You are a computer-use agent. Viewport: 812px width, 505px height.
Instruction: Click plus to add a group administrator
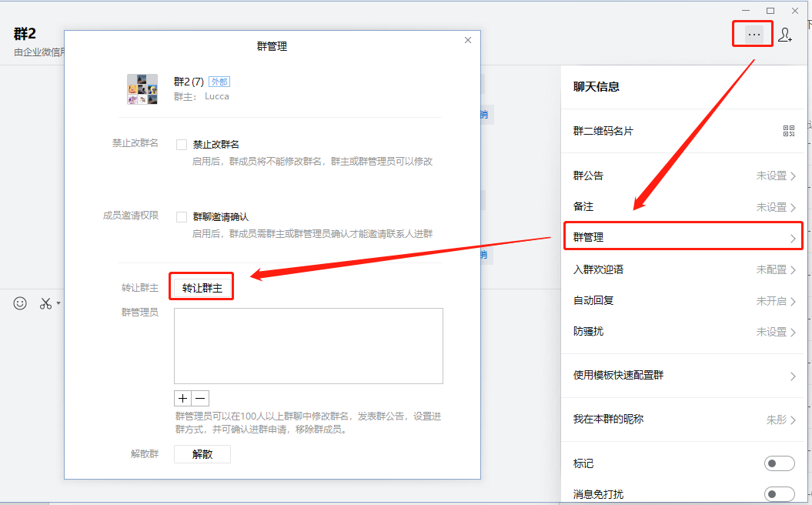coord(181,398)
